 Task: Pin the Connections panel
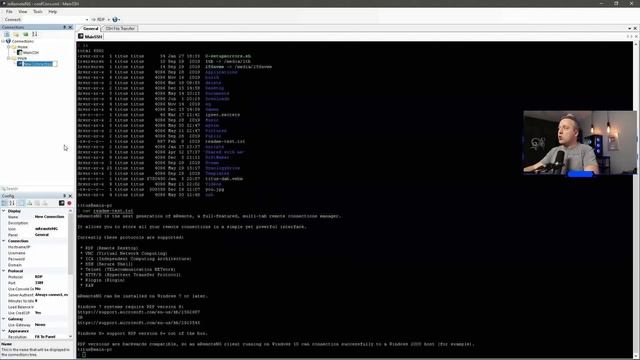[64, 27]
